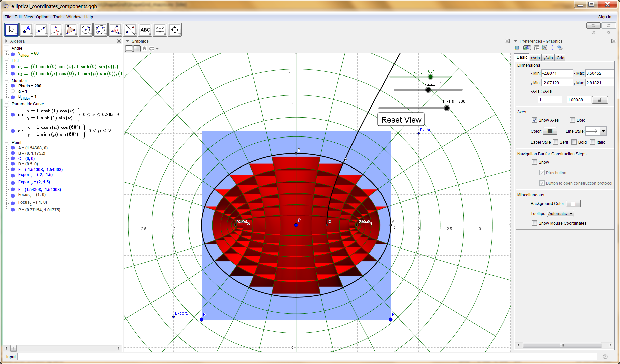Open the axes Line Style dropdown
Viewport: 620px width, 364px height.
pyautogui.click(x=596, y=131)
